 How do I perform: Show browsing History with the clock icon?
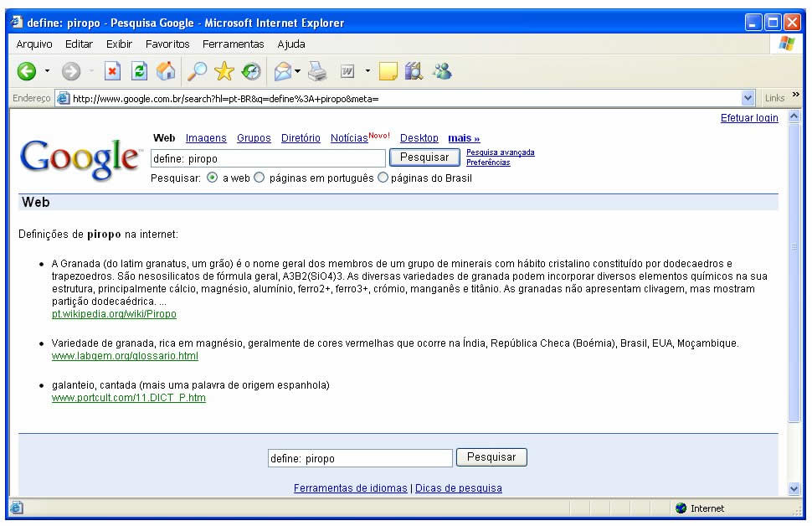(x=251, y=71)
